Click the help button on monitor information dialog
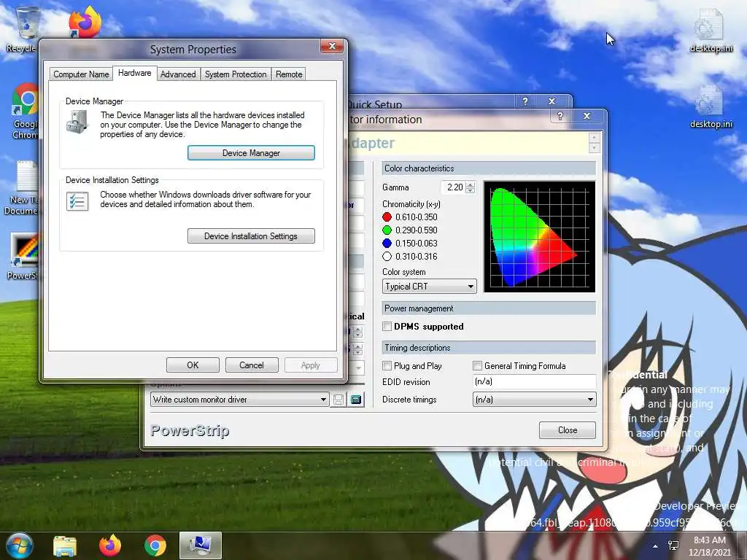 pos(560,116)
